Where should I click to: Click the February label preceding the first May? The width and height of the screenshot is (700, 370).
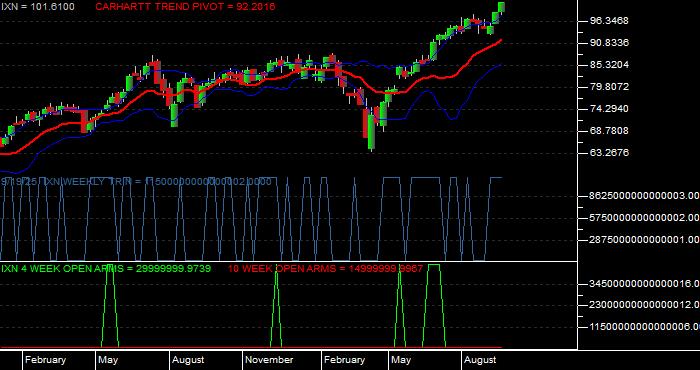pos(46,360)
